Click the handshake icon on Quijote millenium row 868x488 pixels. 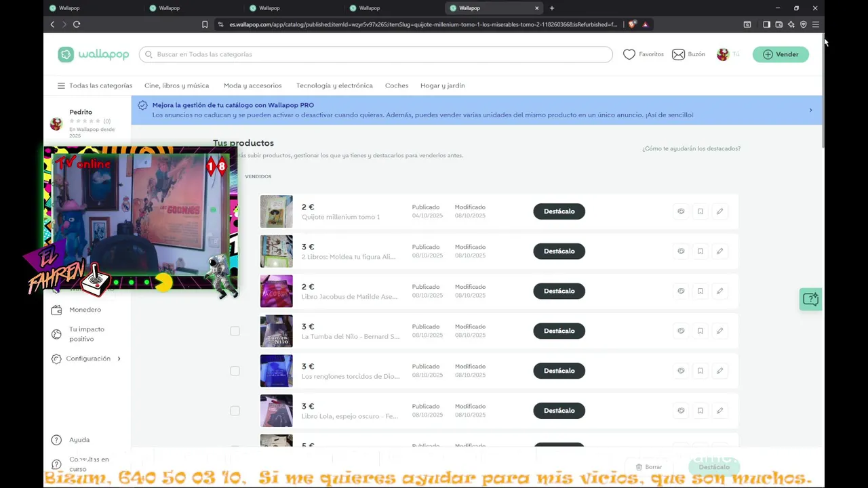click(x=681, y=211)
